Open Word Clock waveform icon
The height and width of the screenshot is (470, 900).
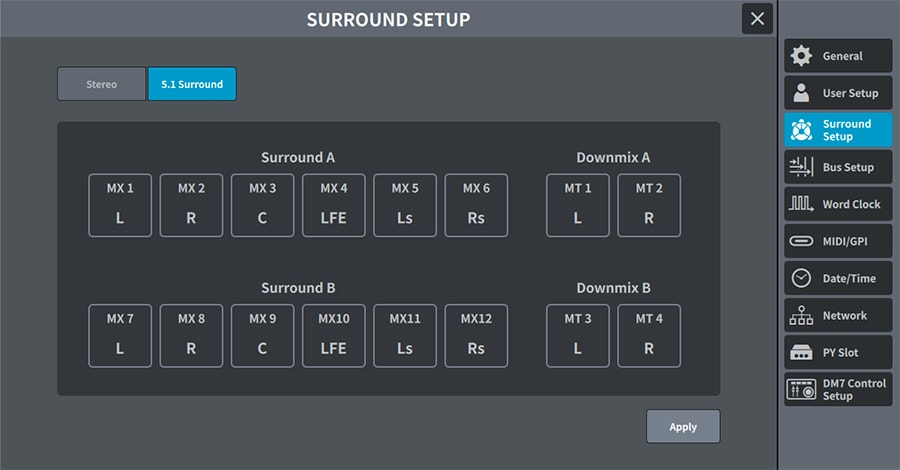pyautogui.click(x=802, y=204)
